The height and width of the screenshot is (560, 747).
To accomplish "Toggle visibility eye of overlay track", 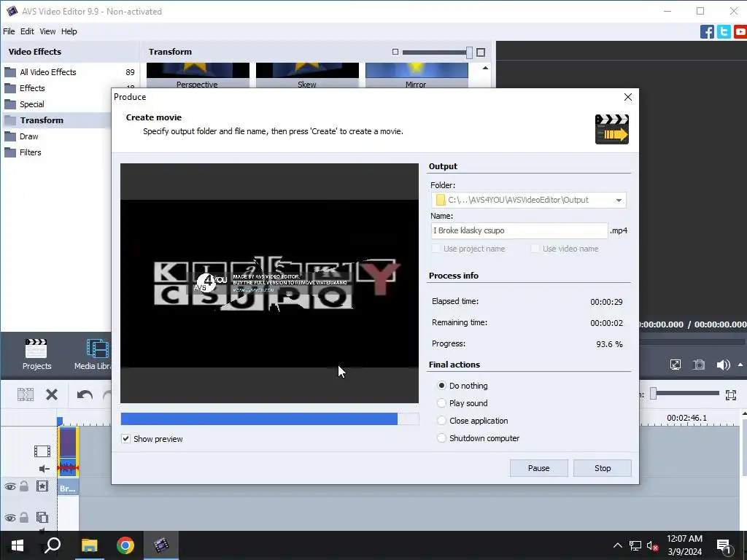I will click(x=10, y=518).
